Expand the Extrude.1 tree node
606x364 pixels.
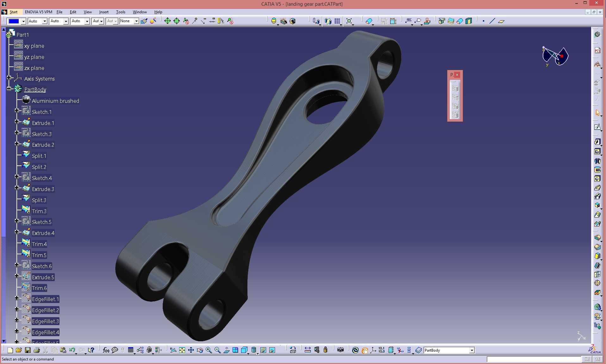pos(17,121)
